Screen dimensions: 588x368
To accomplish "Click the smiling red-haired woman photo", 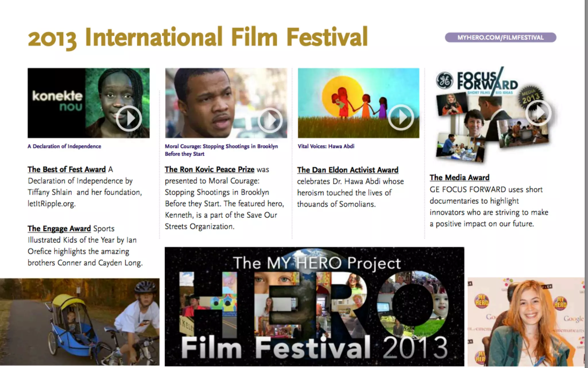I will pyautogui.click(x=525, y=321).
